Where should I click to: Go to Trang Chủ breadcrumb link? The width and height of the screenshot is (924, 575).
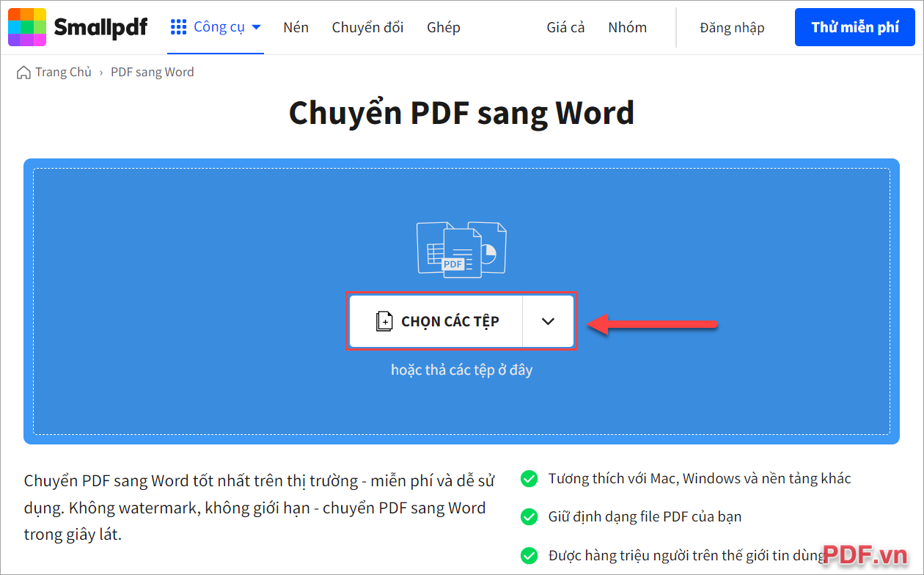click(x=63, y=72)
